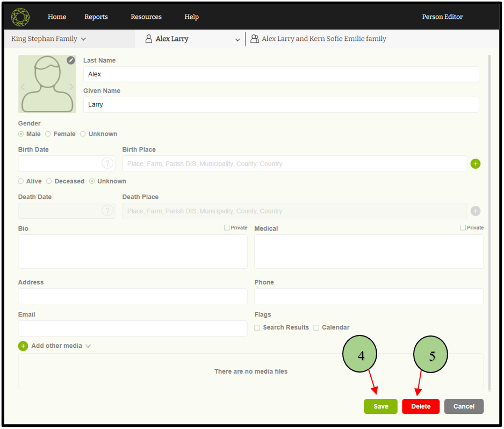
Task: Open the King Stephan Family dropdown
Action: (48, 39)
